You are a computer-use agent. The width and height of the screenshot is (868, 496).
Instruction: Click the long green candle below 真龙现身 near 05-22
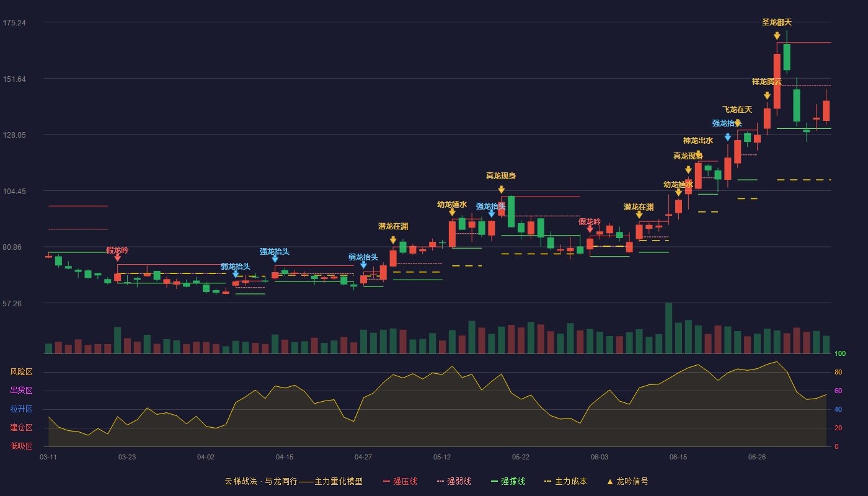point(511,211)
